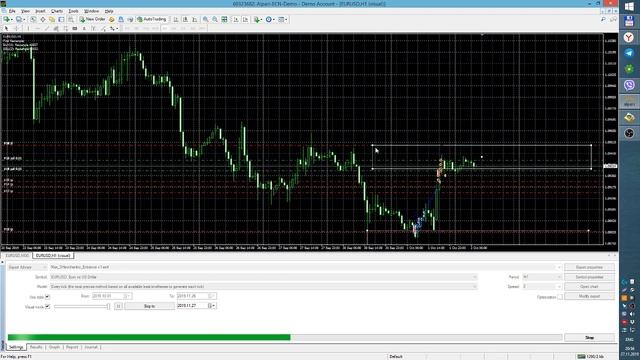Click the New Chart toolbar icon

pos(7,19)
